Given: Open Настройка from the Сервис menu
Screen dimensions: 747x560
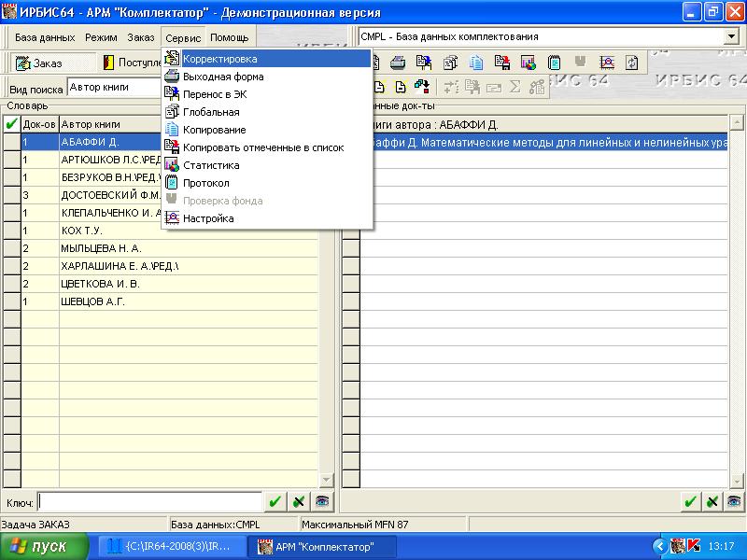Looking at the screenshot, I should (x=267, y=218).
